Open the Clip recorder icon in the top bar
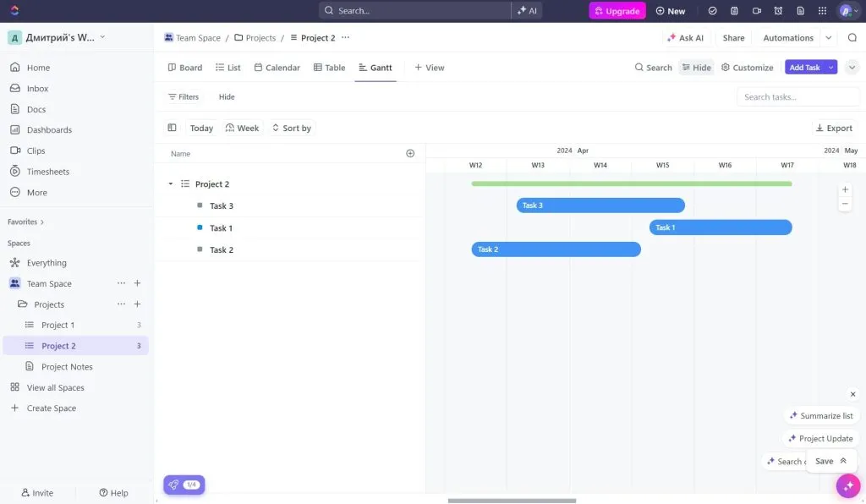 click(757, 11)
